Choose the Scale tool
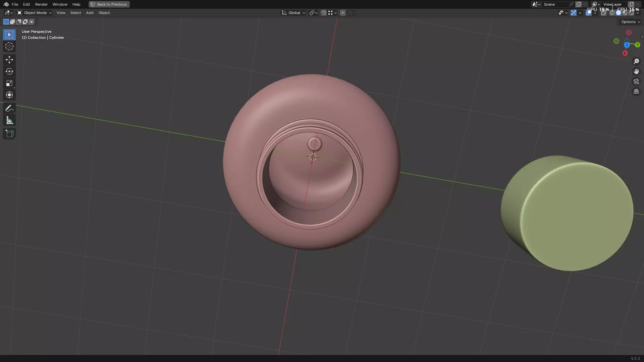 tap(9, 83)
